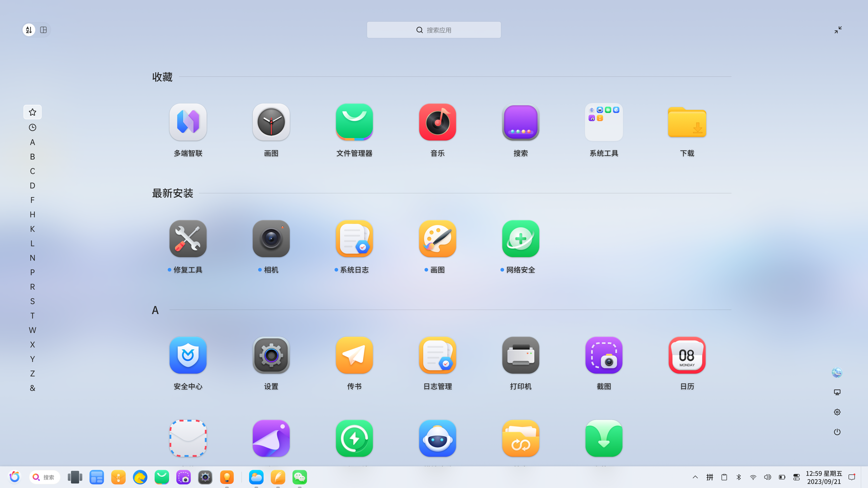
Task: Open 日志管理 app
Action: click(438, 355)
